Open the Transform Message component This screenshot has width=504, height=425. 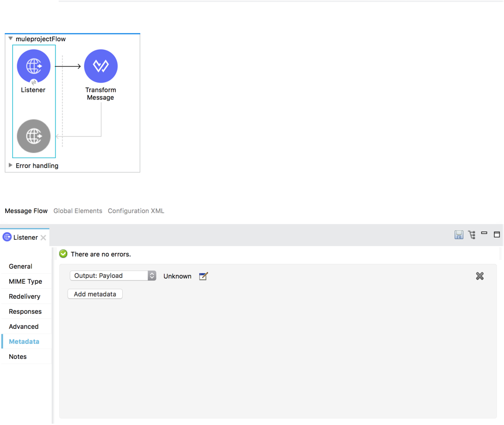point(100,65)
